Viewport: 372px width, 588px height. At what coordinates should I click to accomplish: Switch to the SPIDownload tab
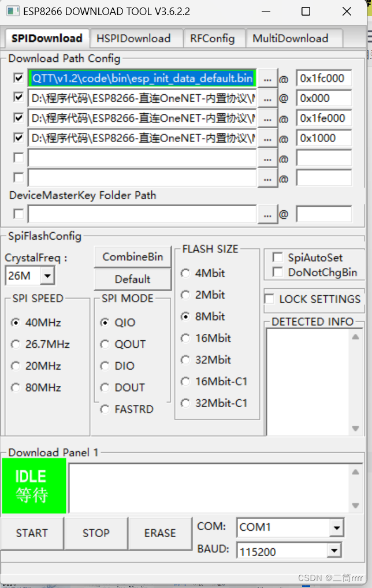click(47, 38)
